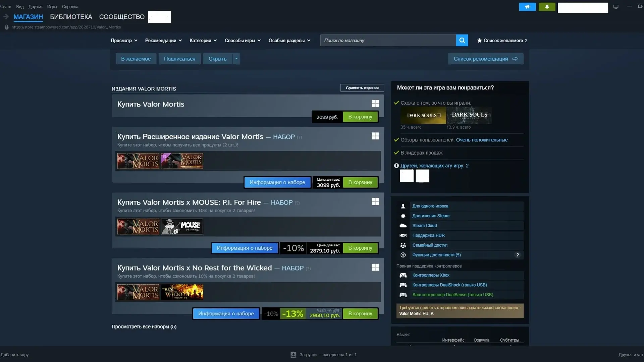The height and width of the screenshot is (362, 644).
Task: Click the HDR support icon
Action: (403, 235)
